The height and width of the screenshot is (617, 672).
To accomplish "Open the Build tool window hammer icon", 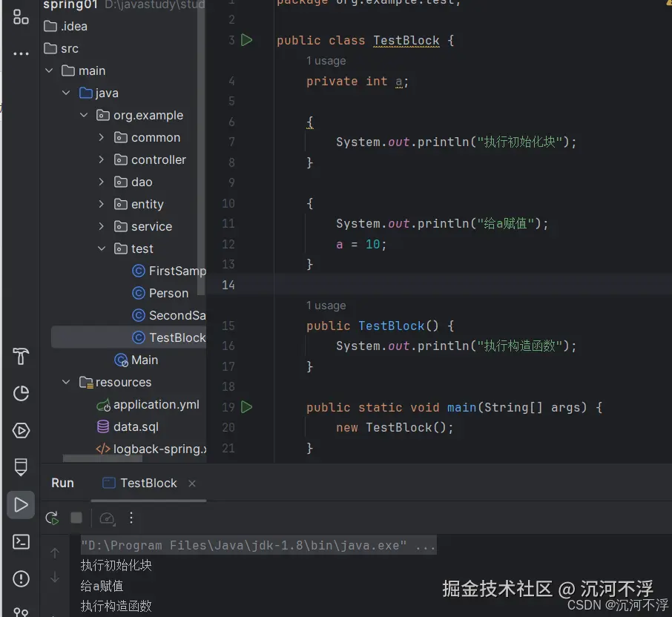I will click(x=20, y=357).
